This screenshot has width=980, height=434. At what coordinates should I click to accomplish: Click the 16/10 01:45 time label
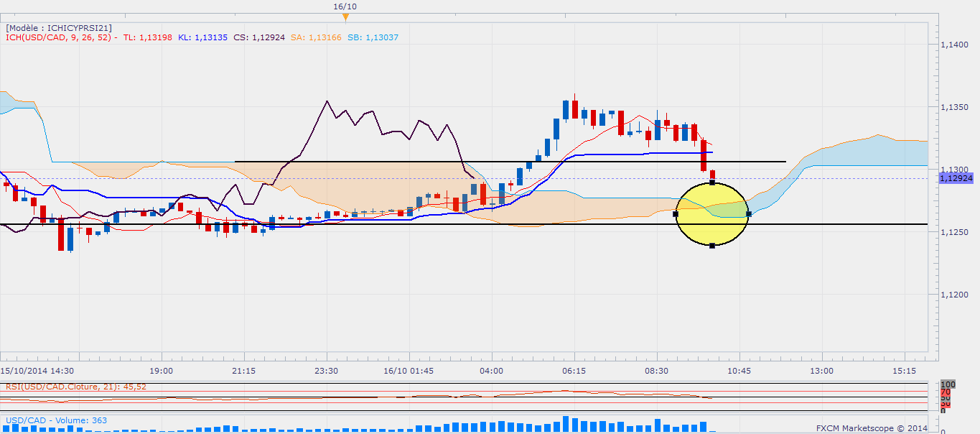pos(408,371)
